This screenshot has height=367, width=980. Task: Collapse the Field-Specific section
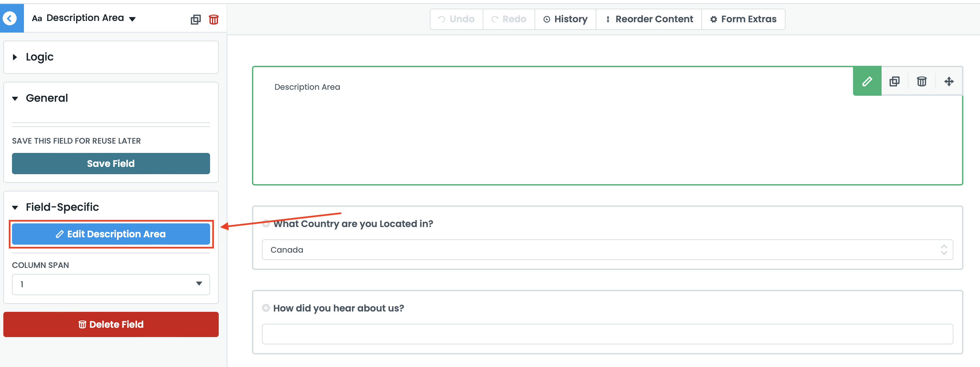click(x=62, y=207)
